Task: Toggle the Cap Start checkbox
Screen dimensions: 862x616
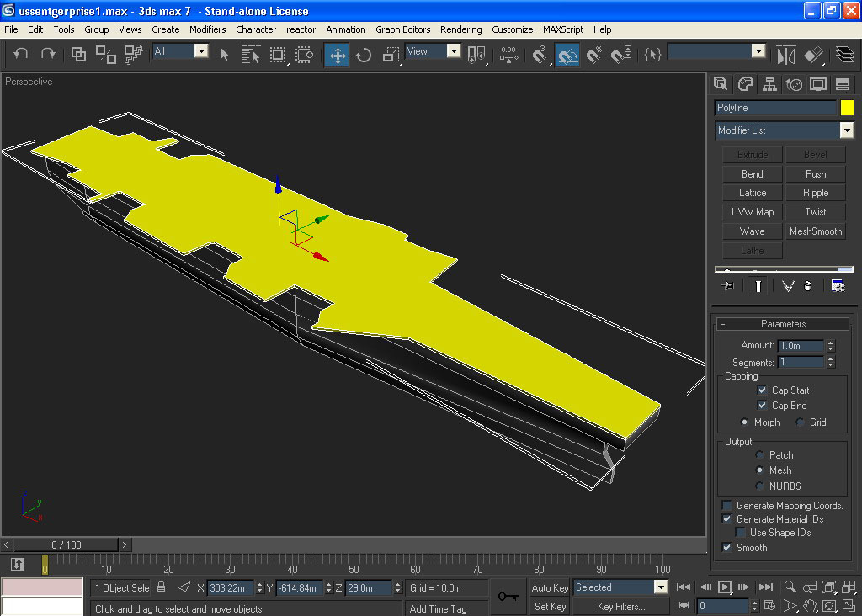Action: pyautogui.click(x=762, y=390)
